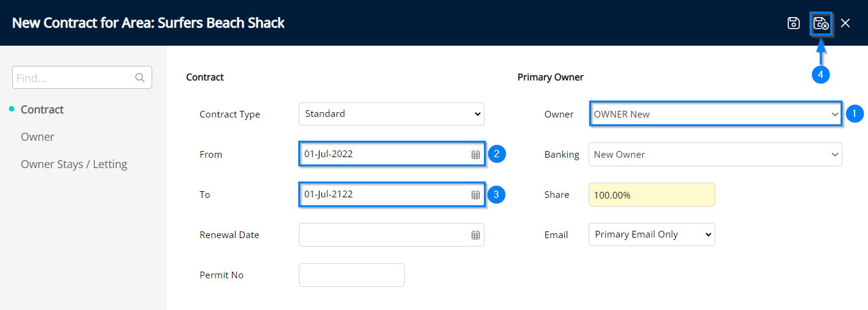Click the Renewal Date input field

click(x=383, y=234)
